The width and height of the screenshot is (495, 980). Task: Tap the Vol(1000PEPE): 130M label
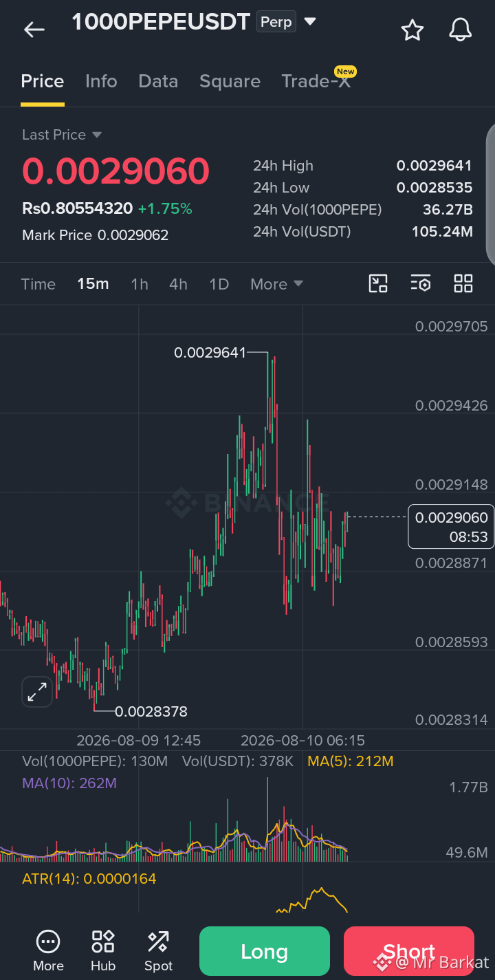95,761
